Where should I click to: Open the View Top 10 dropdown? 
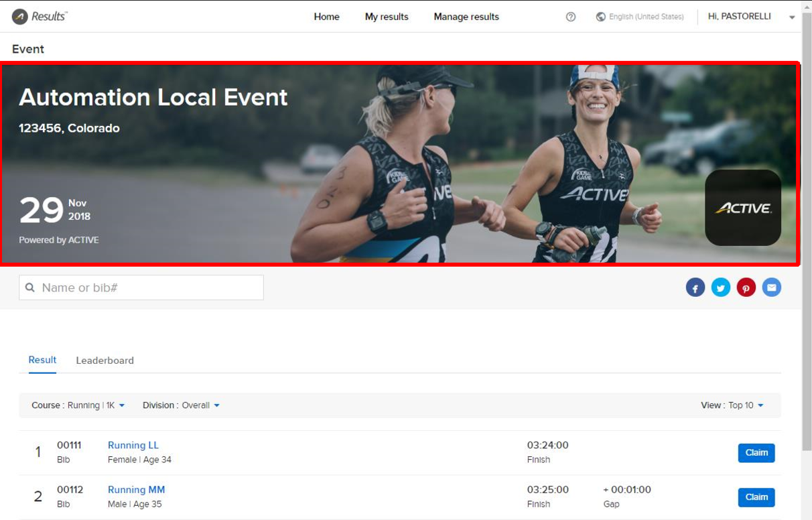click(732, 405)
